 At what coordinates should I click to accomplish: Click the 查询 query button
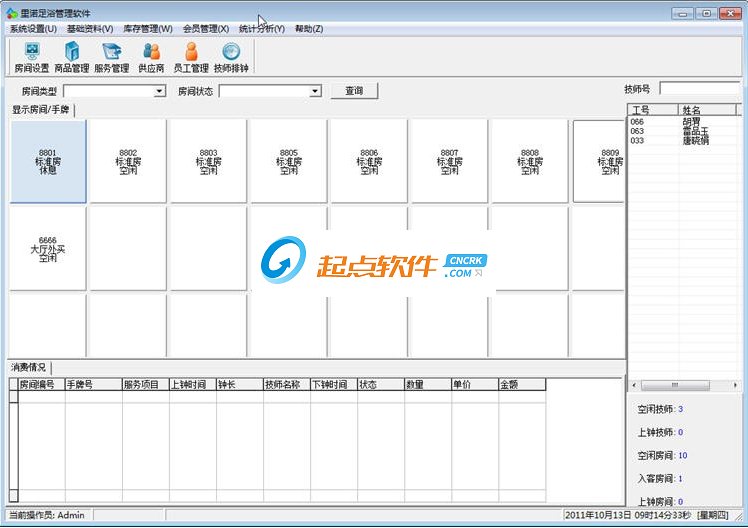(x=354, y=91)
